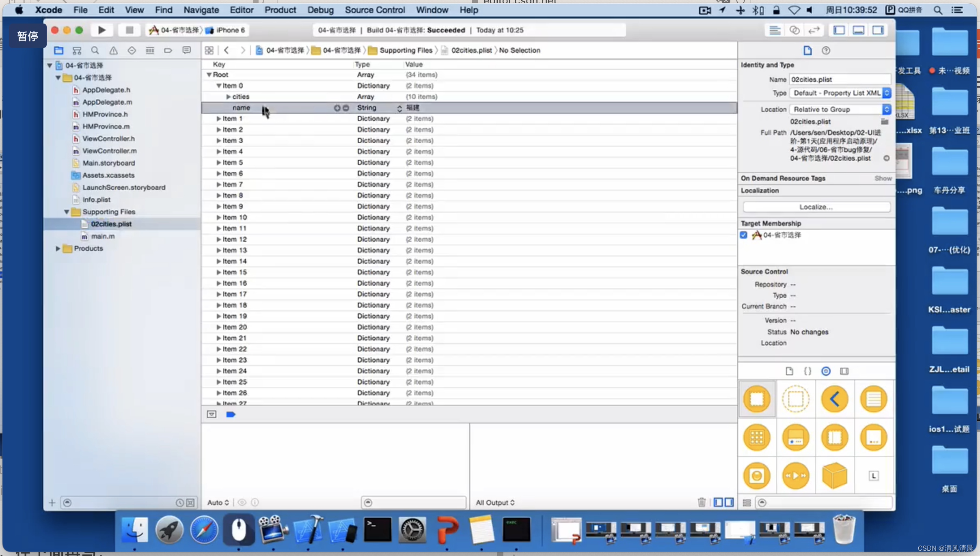Expand Item 5 dictionary entry
980x556 pixels.
pos(219,162)
